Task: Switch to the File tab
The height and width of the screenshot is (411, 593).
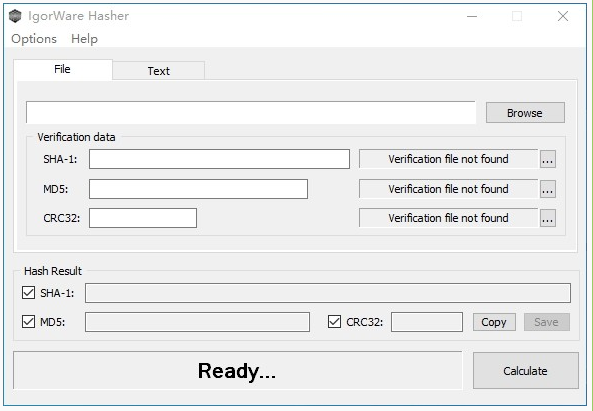Action: [x=63, y=69]
